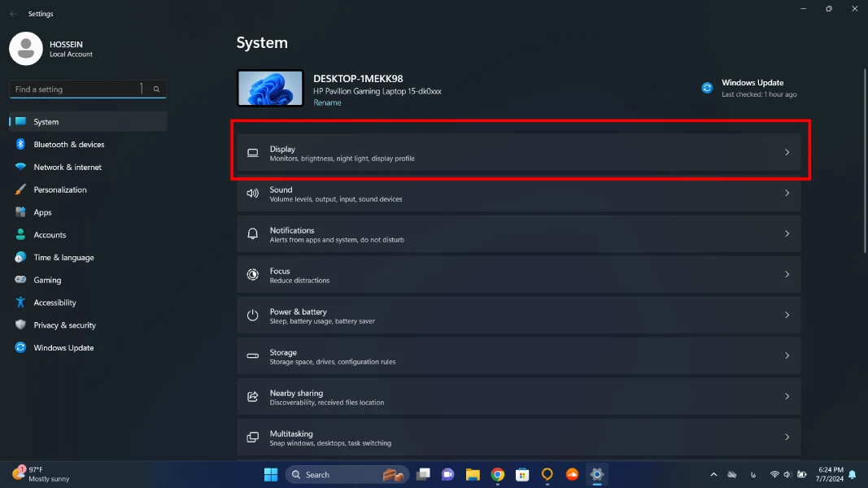Viewport: 868px width, 488px height.
Task: Expand the Power & battery chevron
Action: tap(787, 316)
